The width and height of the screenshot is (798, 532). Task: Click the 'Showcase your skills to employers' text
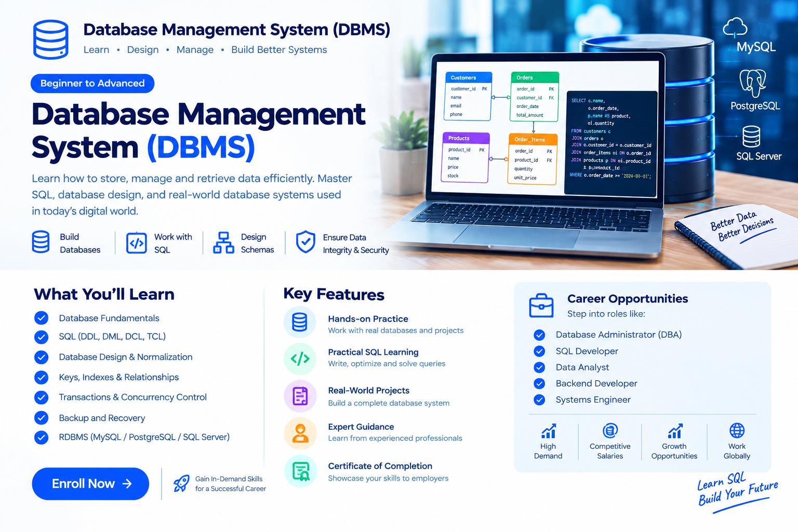click(x=388, y=478)
